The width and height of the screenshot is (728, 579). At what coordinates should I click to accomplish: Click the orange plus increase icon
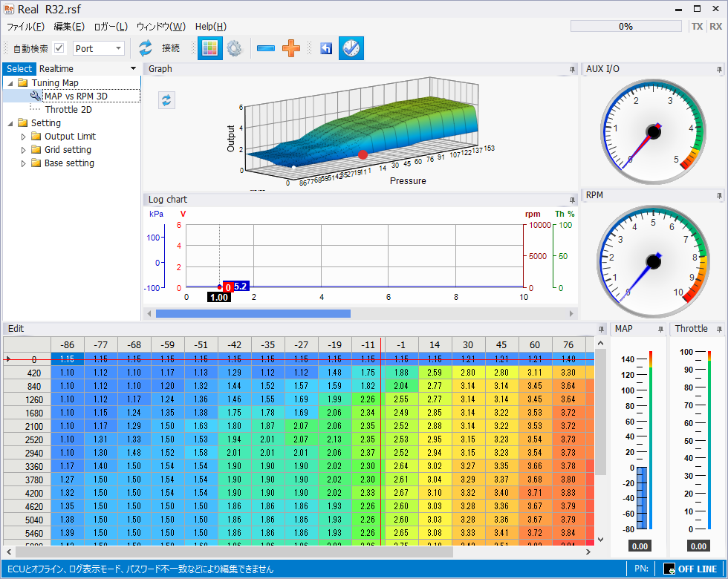291,48
